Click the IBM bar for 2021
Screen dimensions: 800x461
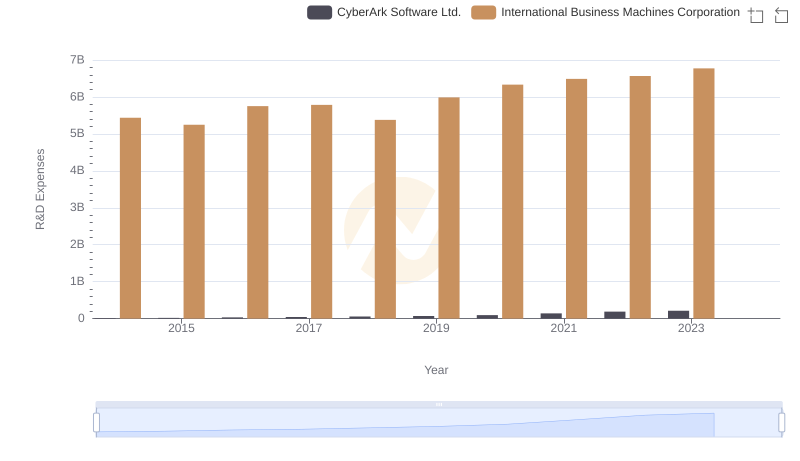point(577,198)
